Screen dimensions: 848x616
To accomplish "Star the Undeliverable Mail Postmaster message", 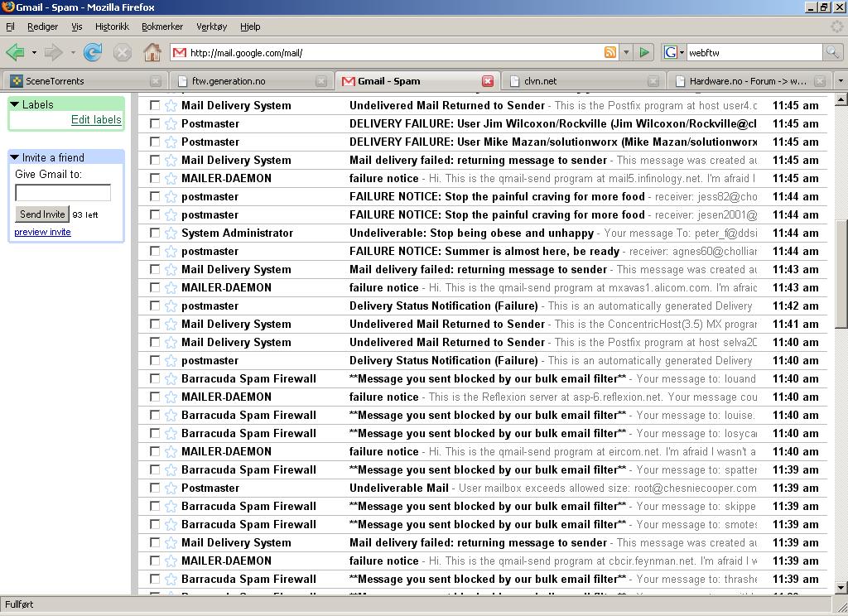I will [171, 488].
